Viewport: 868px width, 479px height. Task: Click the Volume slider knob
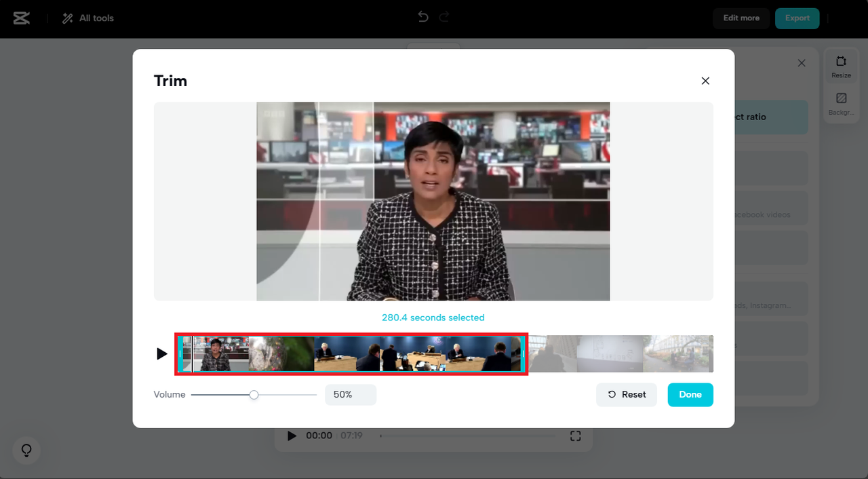point(254,395)
